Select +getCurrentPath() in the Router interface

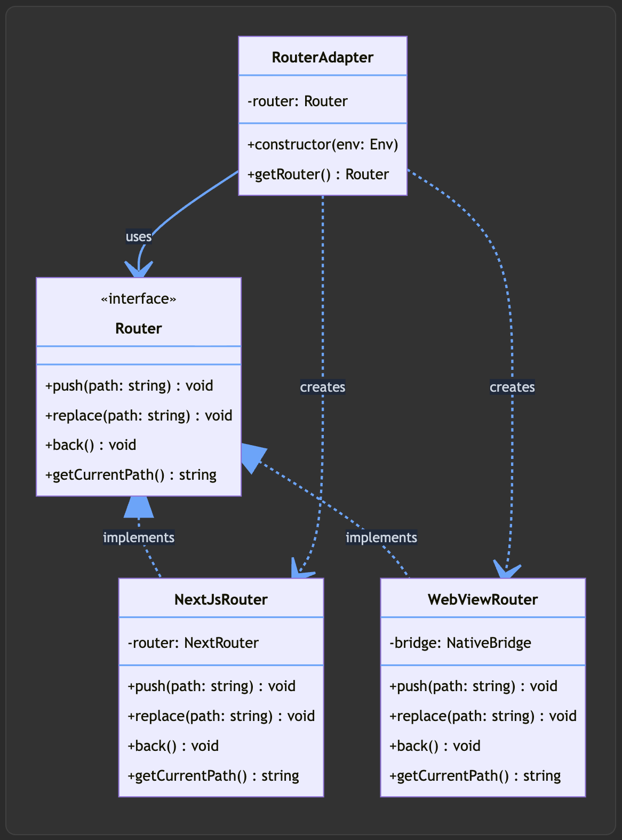(x=131, y=475)
